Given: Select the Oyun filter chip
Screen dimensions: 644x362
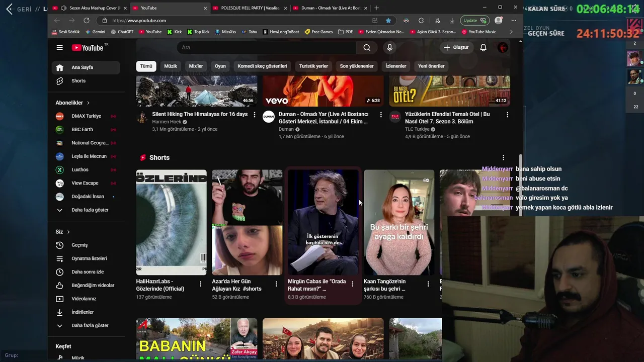Looking at the screenshot, I should pyautogui.click(x=220, y=66).
